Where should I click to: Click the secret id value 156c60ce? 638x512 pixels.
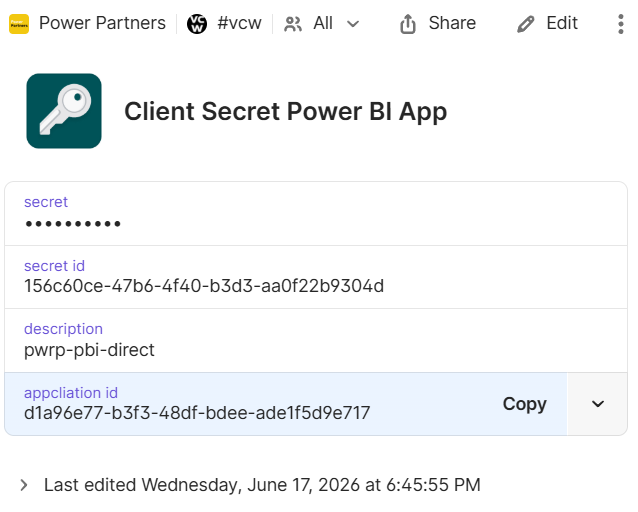pyautogui.click(x=204, y=286)
